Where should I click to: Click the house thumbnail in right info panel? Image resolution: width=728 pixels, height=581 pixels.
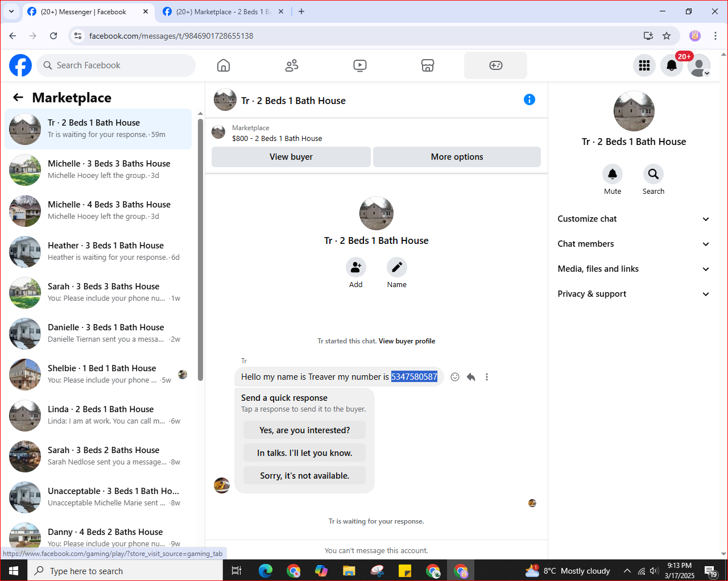pos(634,111)
